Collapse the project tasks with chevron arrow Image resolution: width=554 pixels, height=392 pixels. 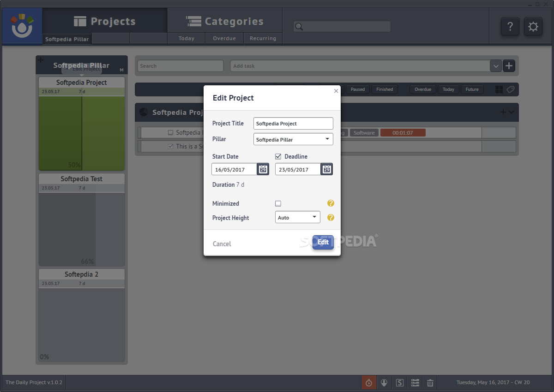click(x=511, y=112)
